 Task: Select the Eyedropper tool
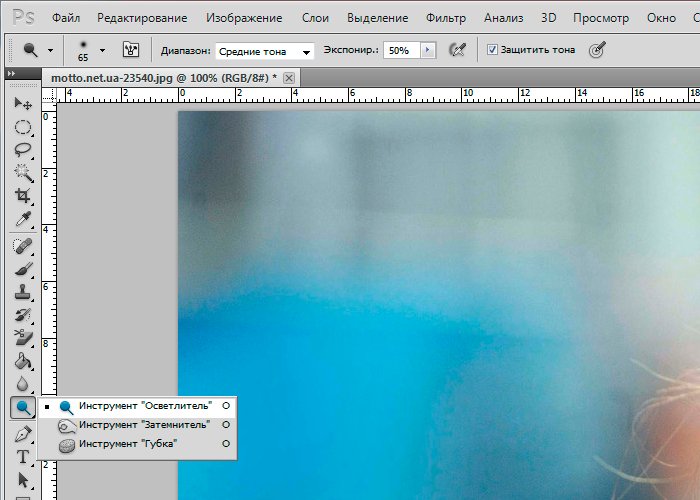coord(22,220)
